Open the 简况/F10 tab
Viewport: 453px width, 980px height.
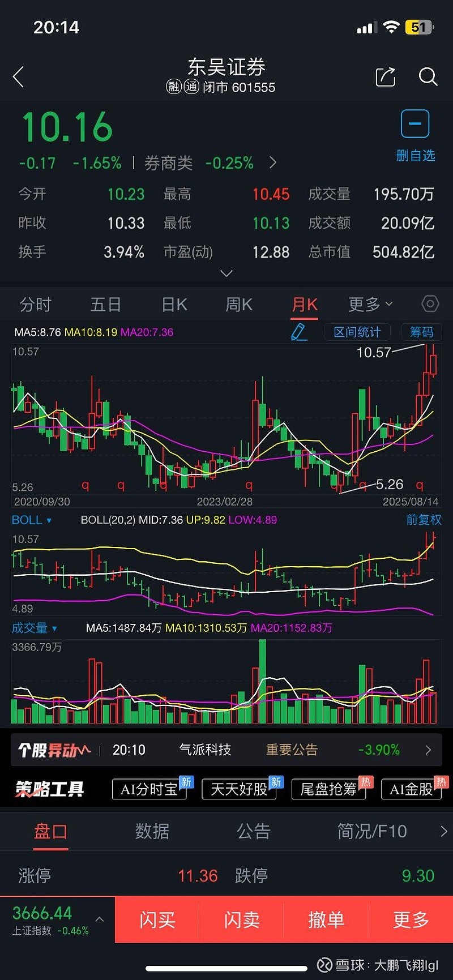tap(372, 831)
